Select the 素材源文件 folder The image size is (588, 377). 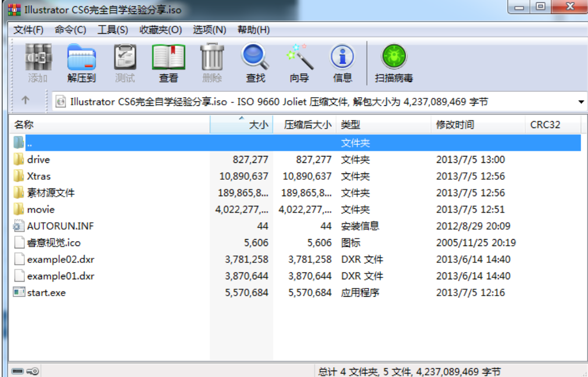click(51, 193)
